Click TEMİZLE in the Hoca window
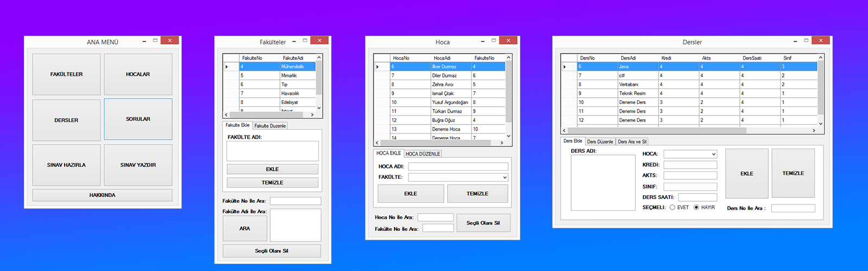The width and height of the screenshot is (868, 271). 477,193
